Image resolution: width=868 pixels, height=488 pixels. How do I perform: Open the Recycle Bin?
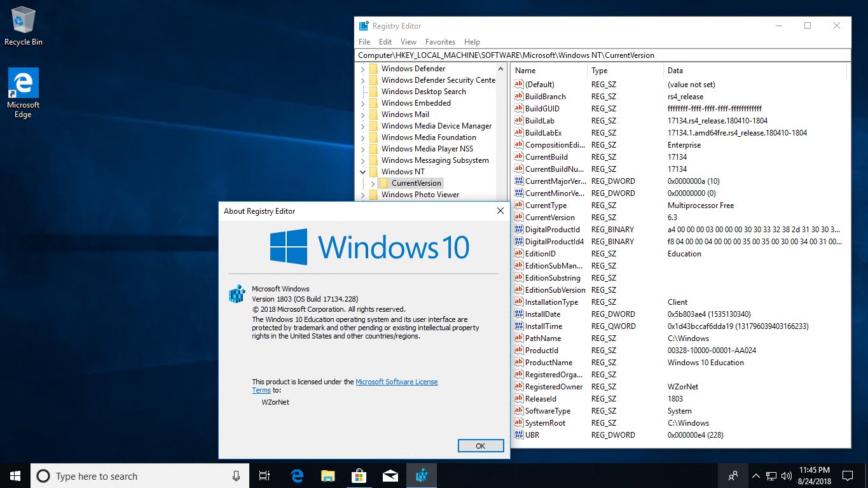23,19
